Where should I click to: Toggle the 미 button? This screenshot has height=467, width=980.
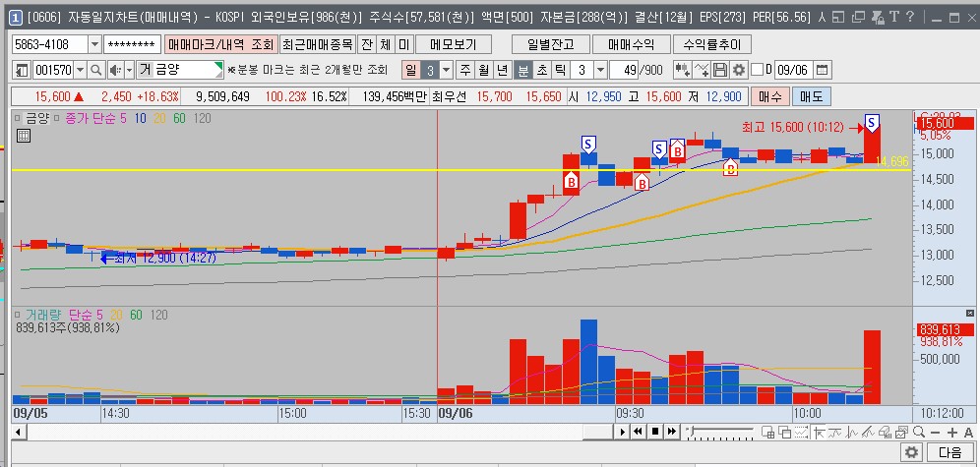pyautogui.click(x=404, y=44)
